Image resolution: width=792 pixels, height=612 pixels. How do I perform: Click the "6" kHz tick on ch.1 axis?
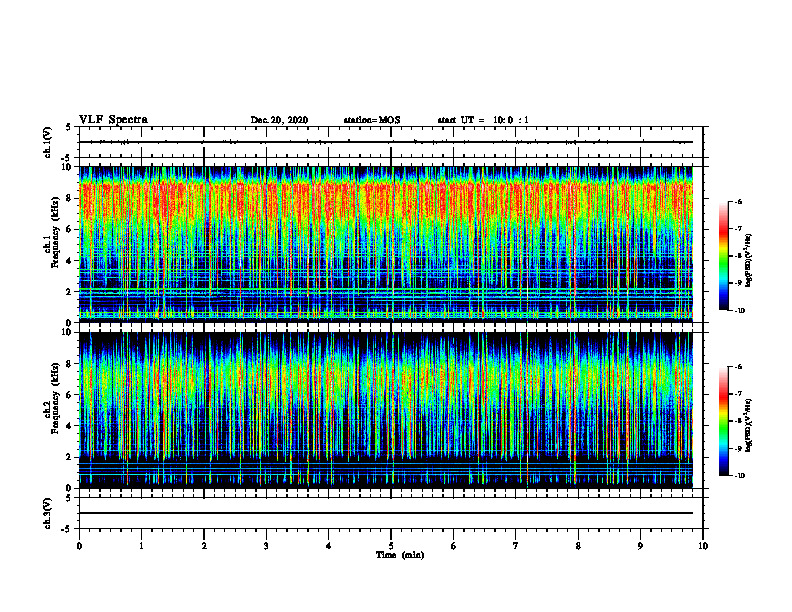click(69, 230)
